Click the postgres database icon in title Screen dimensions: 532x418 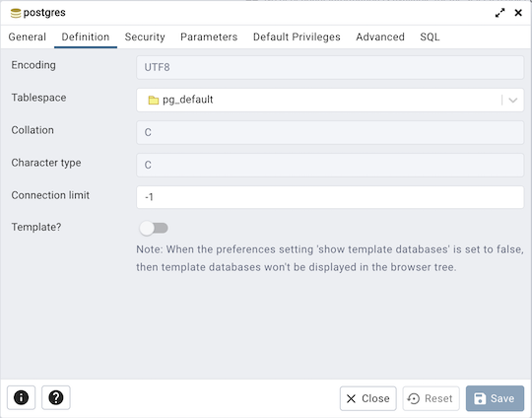point(16,13)
